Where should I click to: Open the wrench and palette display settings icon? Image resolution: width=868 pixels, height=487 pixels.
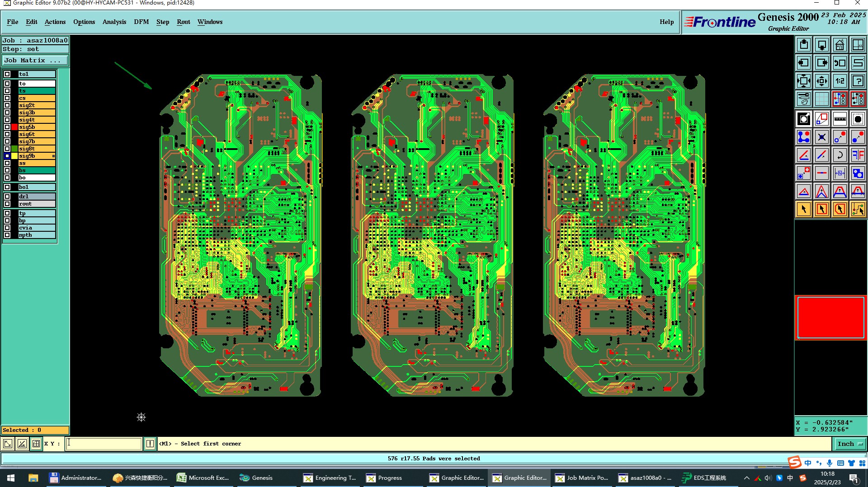tap(803, 99)
